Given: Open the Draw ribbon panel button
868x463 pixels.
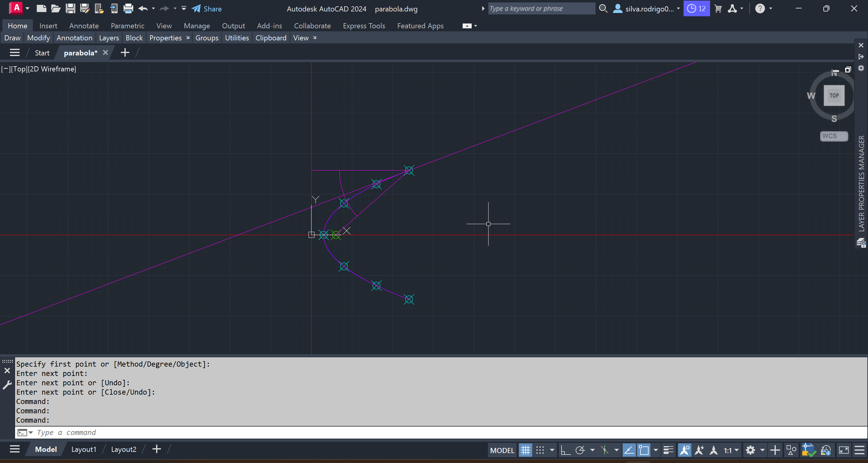Looking at the screenshot, I should (x=12, y=38).
